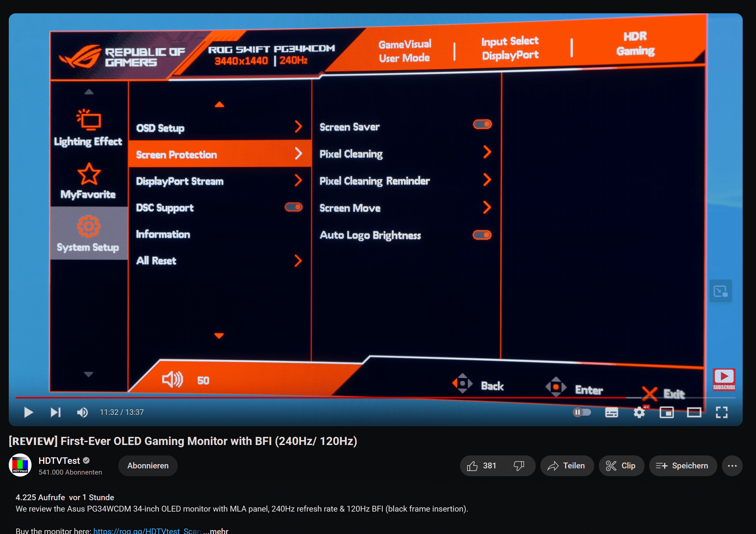Subscribe via Abonnieren button
756x534 pixels.
[148, 465]
